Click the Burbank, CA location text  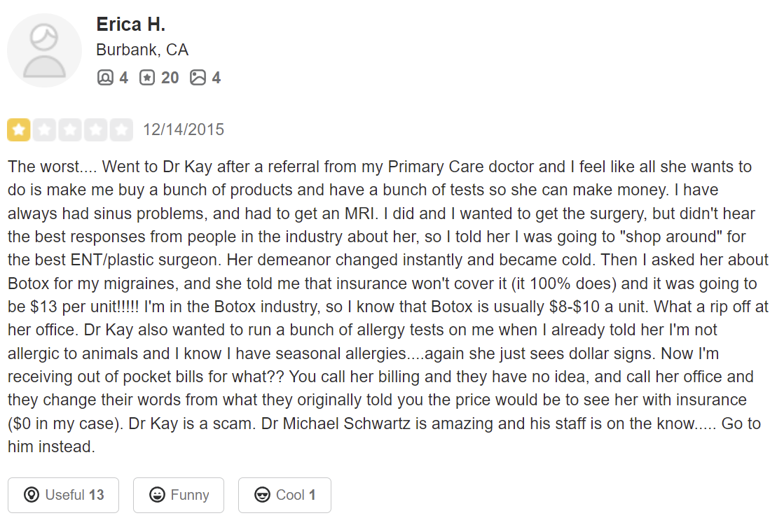(x=142, y=50)
